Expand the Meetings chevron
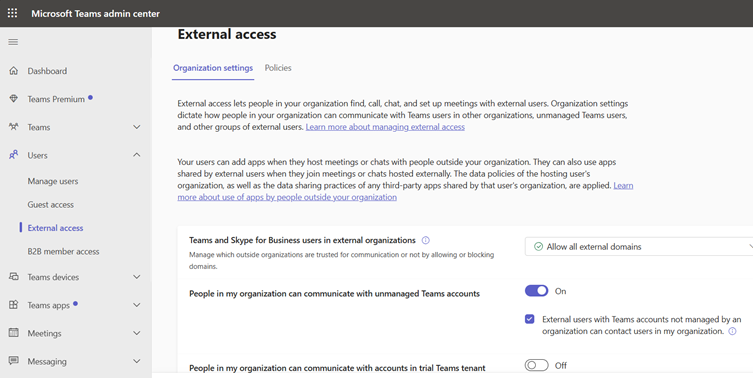 click(x=137, y=332)
